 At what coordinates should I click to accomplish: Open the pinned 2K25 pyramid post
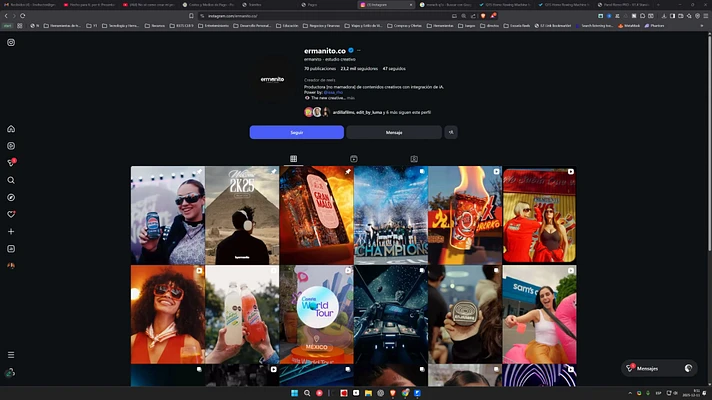click(242, 215)
